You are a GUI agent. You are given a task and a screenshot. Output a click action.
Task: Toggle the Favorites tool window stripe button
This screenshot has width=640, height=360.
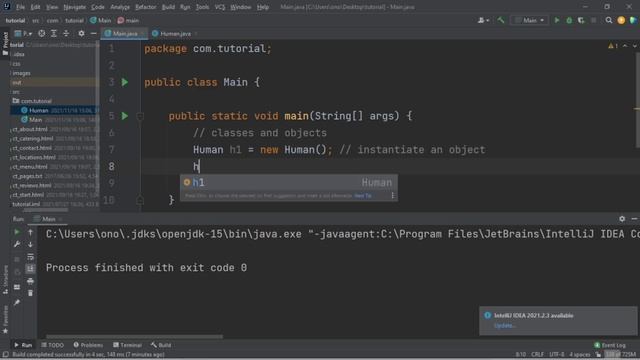coord(5,320)
